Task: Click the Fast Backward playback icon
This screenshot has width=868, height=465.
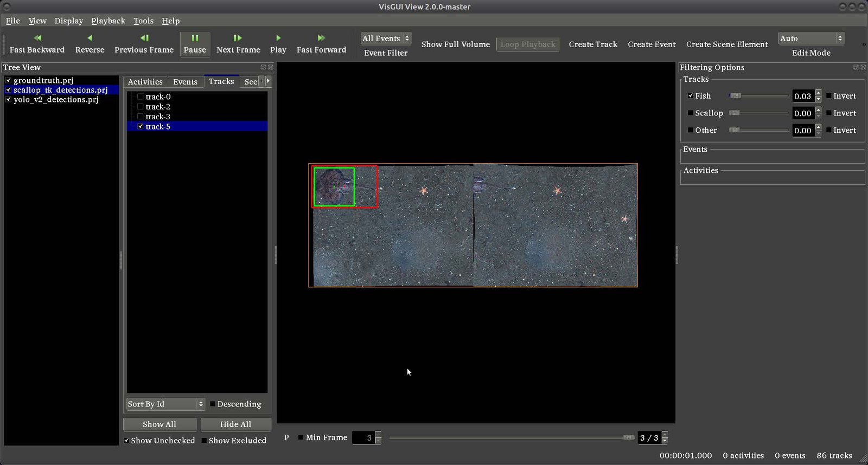Action: click(37, 38)
